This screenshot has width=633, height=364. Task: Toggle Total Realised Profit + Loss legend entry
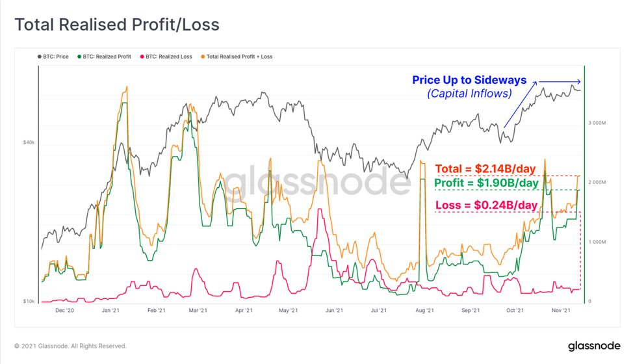237,57
